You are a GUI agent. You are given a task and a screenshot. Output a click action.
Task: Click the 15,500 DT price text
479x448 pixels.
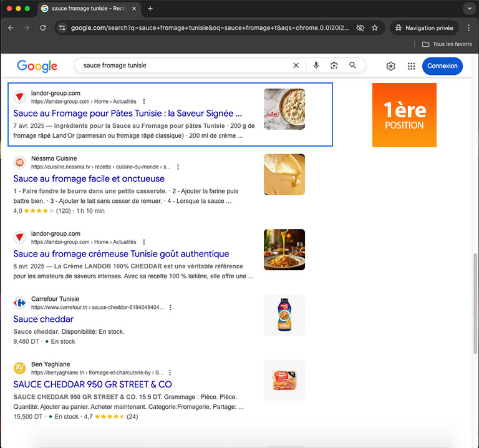pyautogui.click(x=28, y=417)
